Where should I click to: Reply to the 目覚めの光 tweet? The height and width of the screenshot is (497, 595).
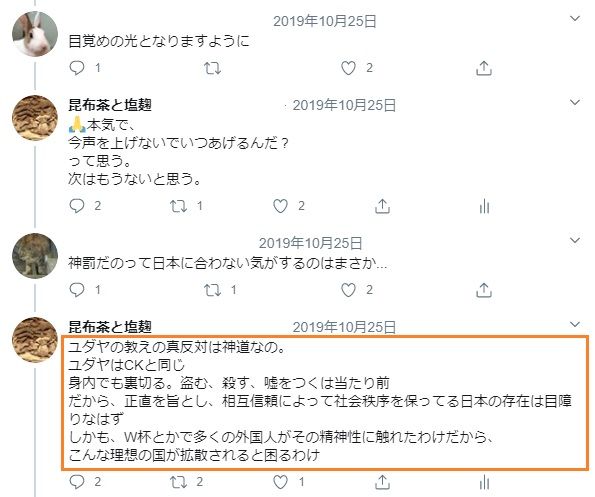[x=77, y=68]
